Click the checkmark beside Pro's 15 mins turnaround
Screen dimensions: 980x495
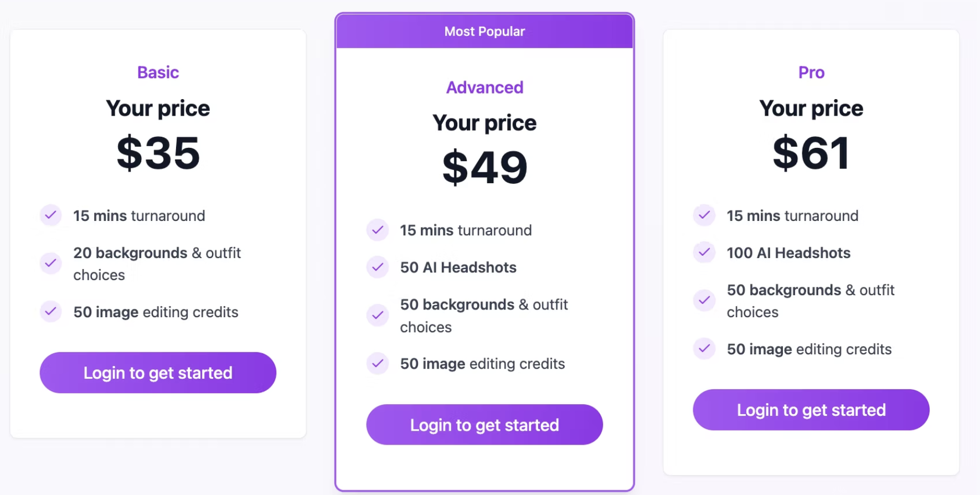click(704, 215)
